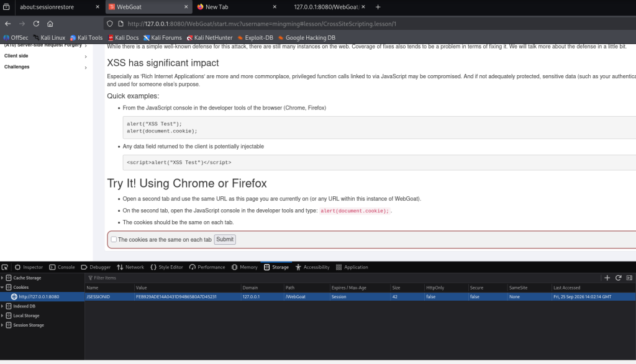The image size is (636, 364).
Task: Open the Style Editor DevTools tab
Action: click(x=166, y=267)
